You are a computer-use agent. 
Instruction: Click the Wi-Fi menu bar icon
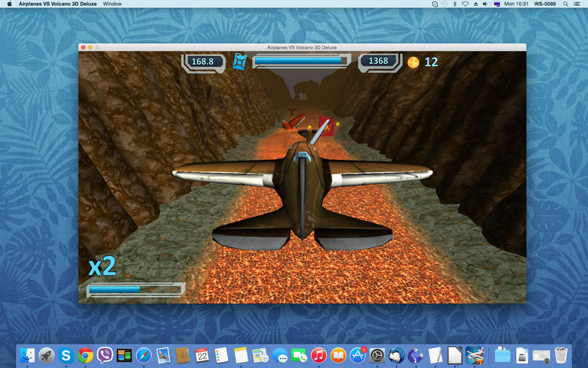[x=465, y=4]
